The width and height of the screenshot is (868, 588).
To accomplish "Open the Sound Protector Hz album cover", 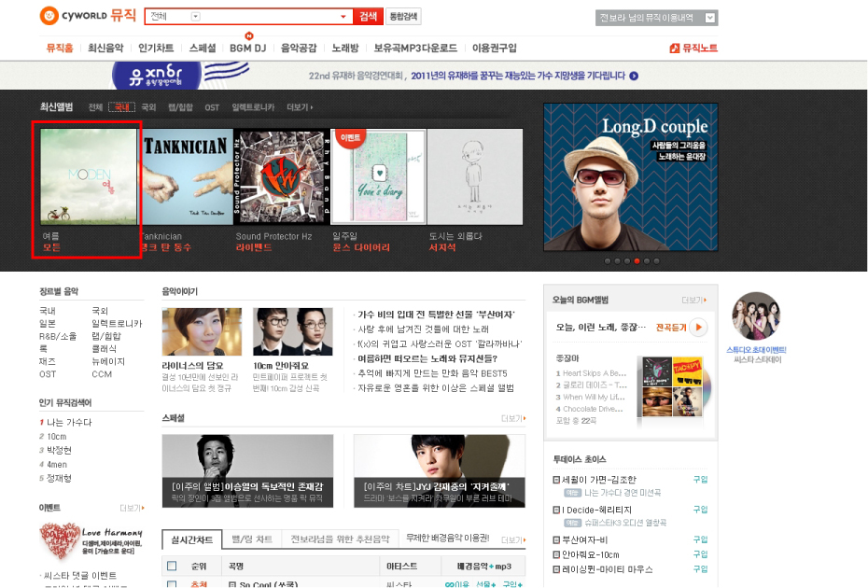I will click(x=282, y=176).
